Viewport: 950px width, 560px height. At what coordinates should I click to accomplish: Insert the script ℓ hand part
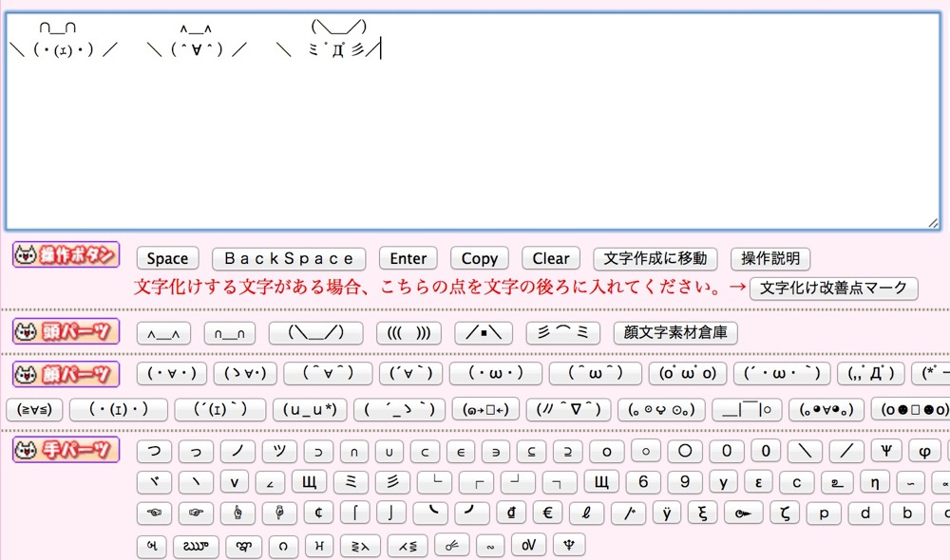click(x=586, y=513)
